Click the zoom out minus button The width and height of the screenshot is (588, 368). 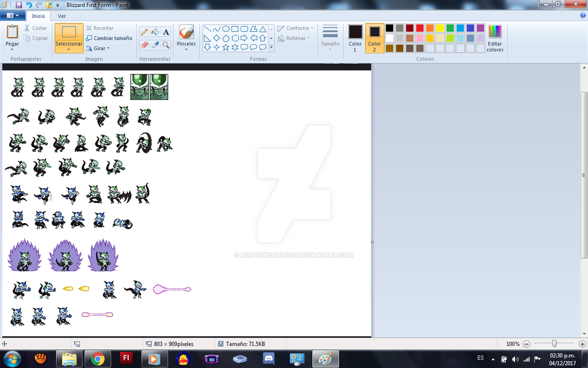coord(526,344)
